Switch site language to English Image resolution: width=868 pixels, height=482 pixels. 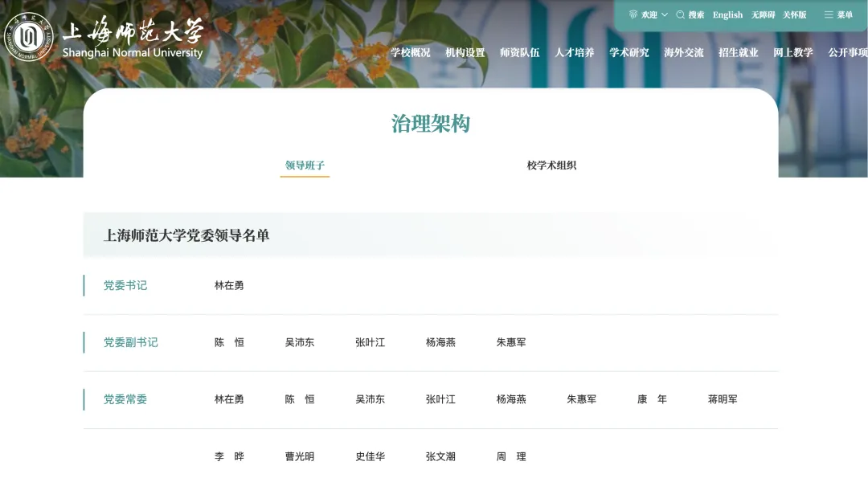(727, 14)
